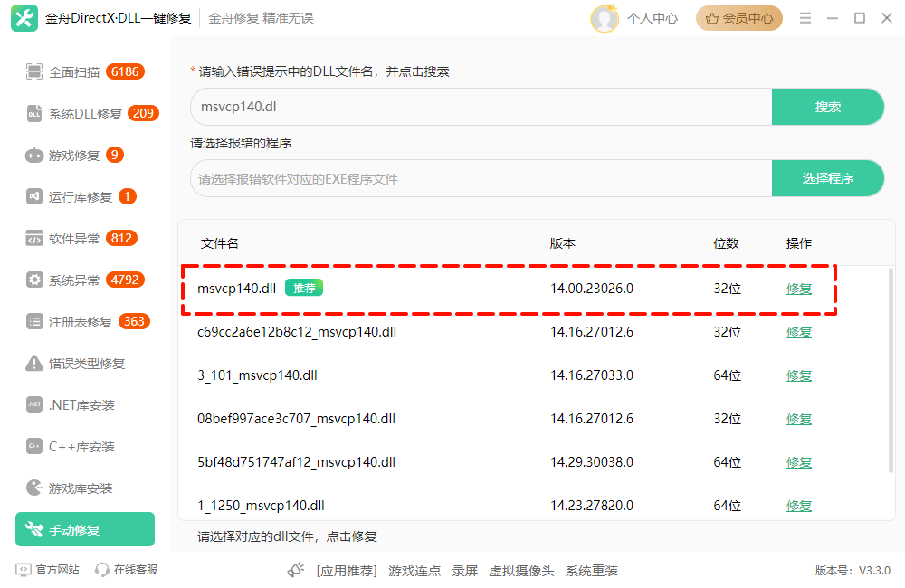The width and height of the screenshot is (905, 588).
Task: Open 游戏库安装 section
Action: (x=85, y=488)
